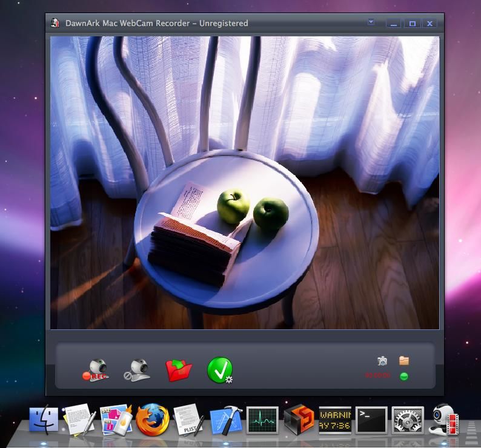481x448 pixels.
Task: Open the WebCam Recorder icon in Dock
Action: 444,420
